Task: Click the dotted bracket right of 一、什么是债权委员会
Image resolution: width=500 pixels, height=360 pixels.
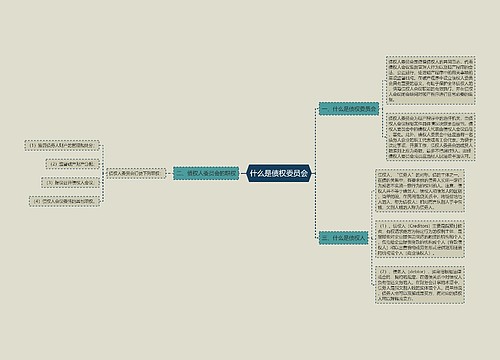Action: pos(383,109)
